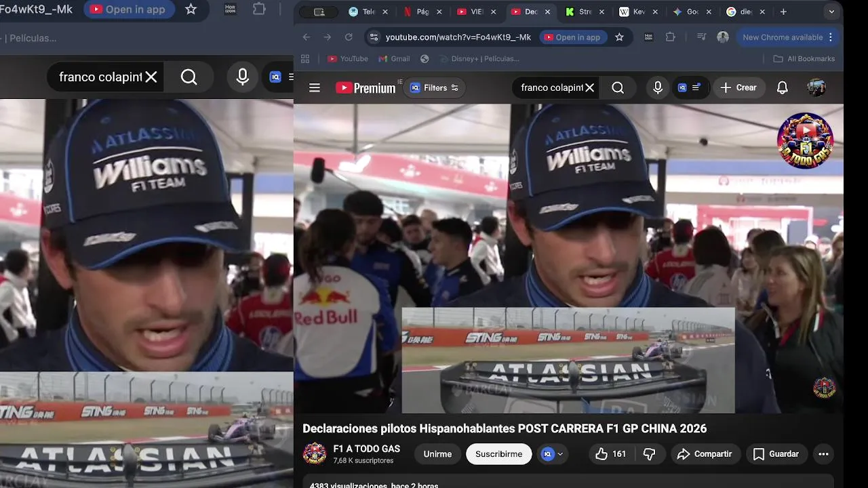
Task: Open the Disney+ Películas bookmark
Action: [x=479, y=59]
